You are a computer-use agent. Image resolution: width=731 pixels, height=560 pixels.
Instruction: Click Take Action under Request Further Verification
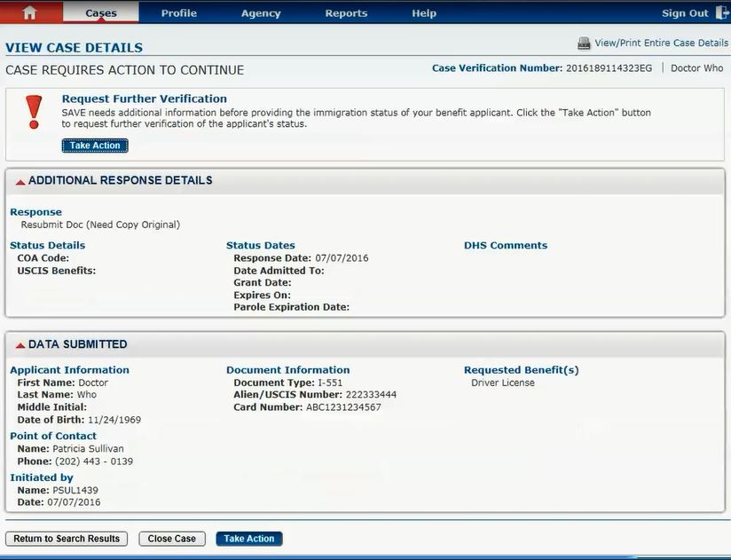tap(95, 146)
